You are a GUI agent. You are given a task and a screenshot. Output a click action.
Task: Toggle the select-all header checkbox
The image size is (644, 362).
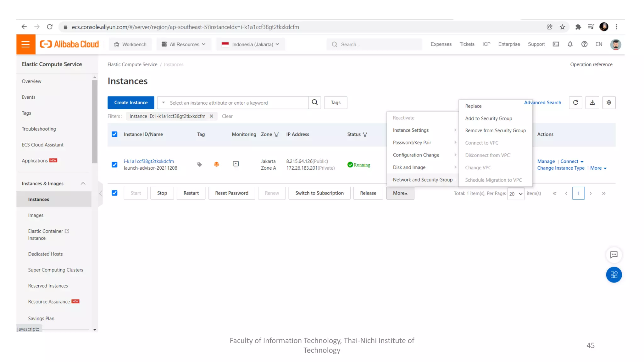(x=114, y=134)
